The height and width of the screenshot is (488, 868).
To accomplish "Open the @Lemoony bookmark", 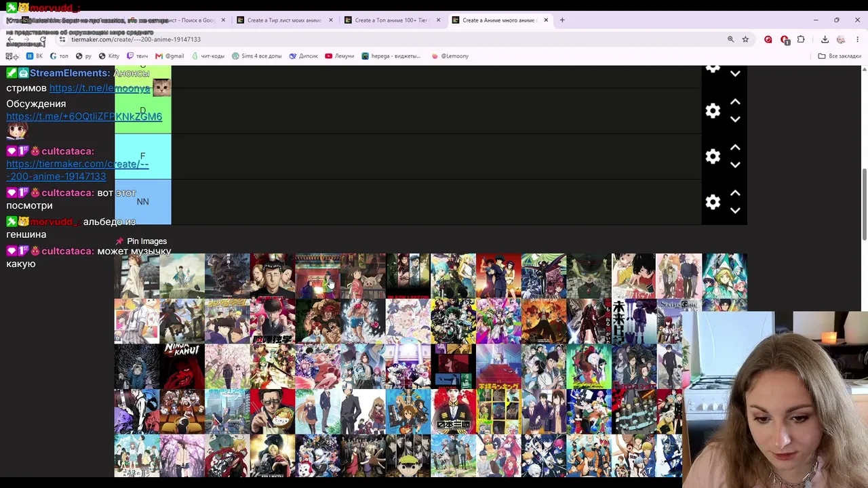I will coord(450,56).
